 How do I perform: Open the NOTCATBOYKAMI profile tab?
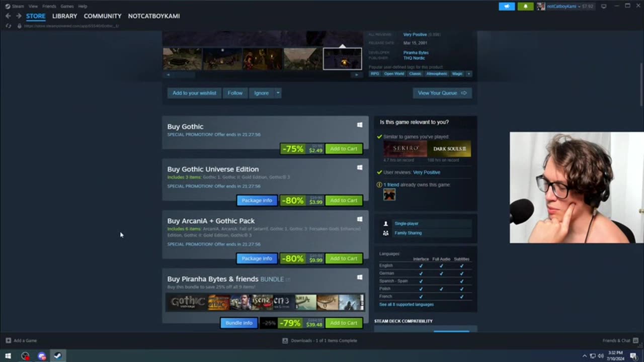point(154,16)
